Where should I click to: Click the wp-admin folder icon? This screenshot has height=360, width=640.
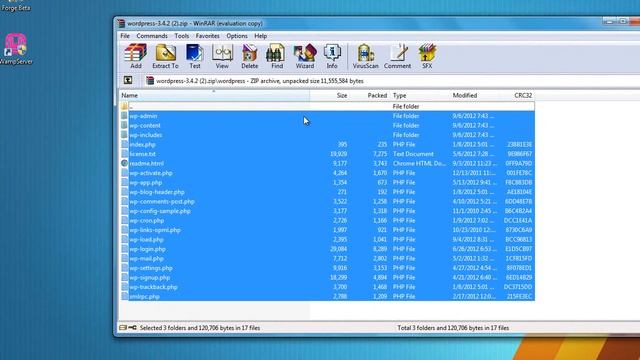pyautogui.click(x=124, y=116)
